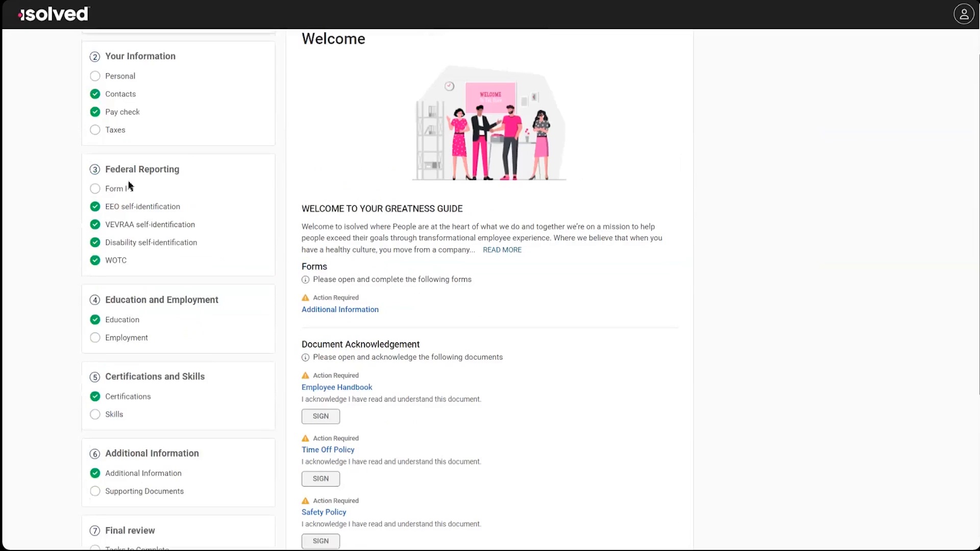Viewport: 980px width, 551px height.
Task: Click the green checkmark next to Contacts
Action: pyautogui.click(x=95, y=94)
